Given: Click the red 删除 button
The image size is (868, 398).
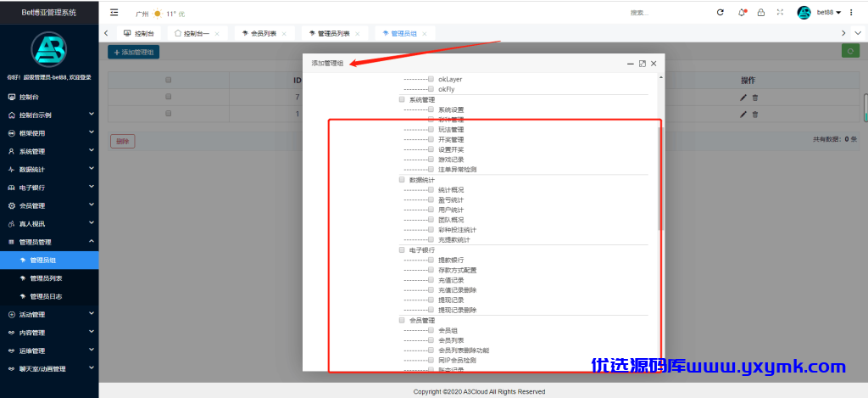Looking at the screenshot, I should coord(123,142).
